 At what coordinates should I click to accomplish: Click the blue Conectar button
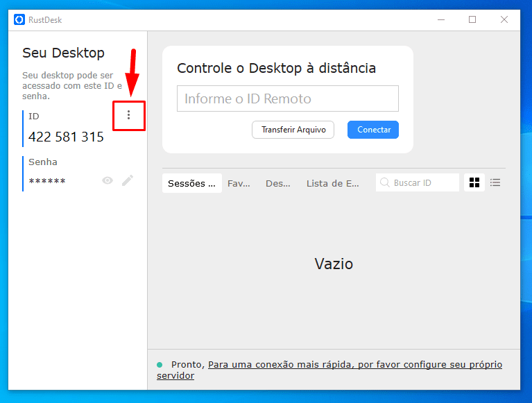[x=373, y=130]
